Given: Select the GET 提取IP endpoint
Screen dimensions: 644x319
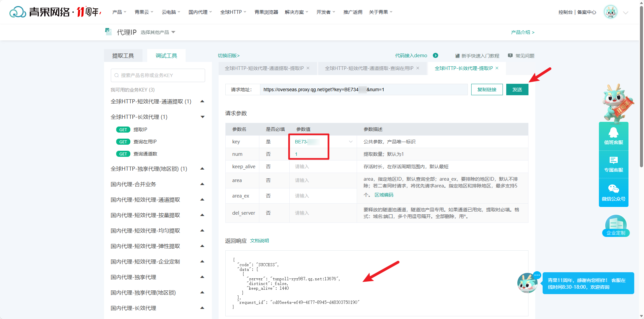Looking at the screenshot, I should click(x=132, y=130).
